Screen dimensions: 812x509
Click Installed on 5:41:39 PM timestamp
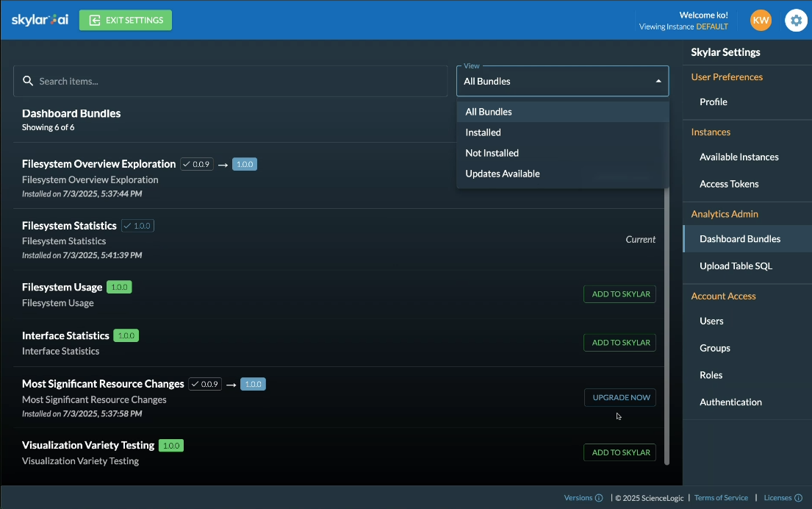click(x=82, y=255)
